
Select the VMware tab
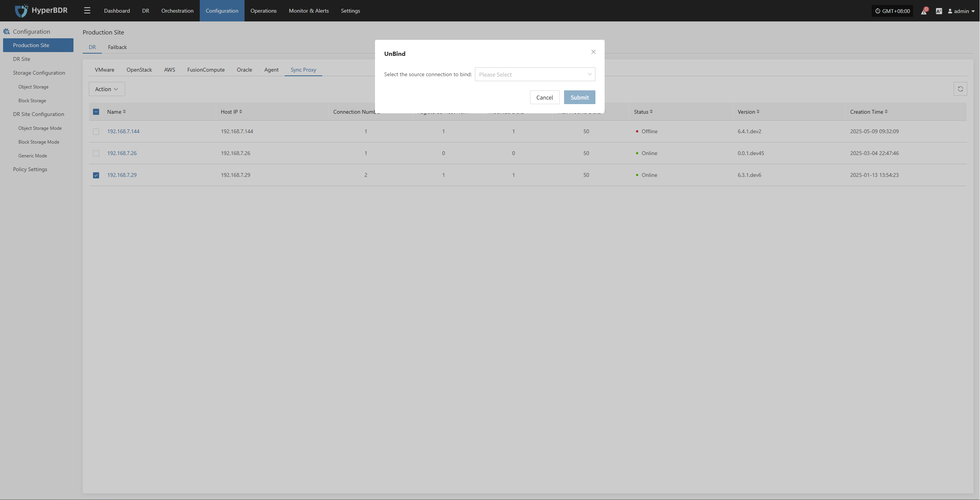click(x=104, y=70)
